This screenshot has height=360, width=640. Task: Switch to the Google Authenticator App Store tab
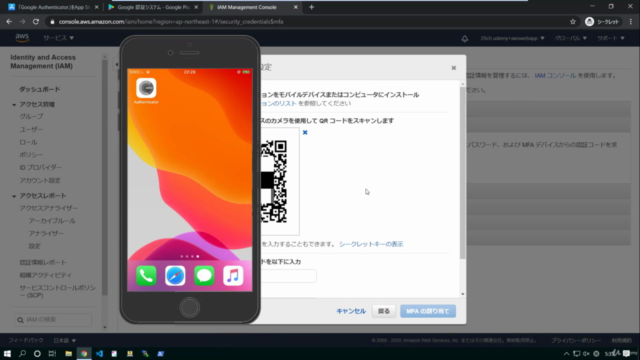click(53, 7)
